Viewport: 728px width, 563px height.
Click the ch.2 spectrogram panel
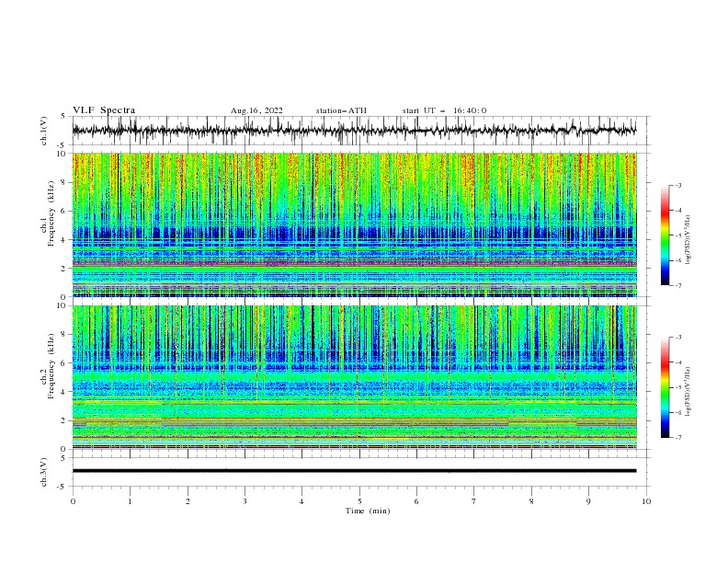[x=355, y=377]
